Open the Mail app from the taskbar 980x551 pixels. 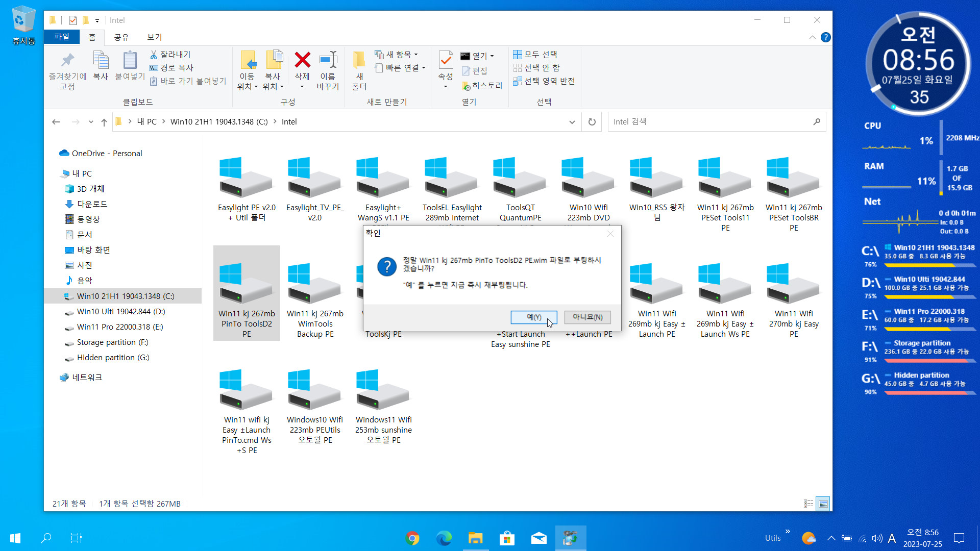(538, 538)
